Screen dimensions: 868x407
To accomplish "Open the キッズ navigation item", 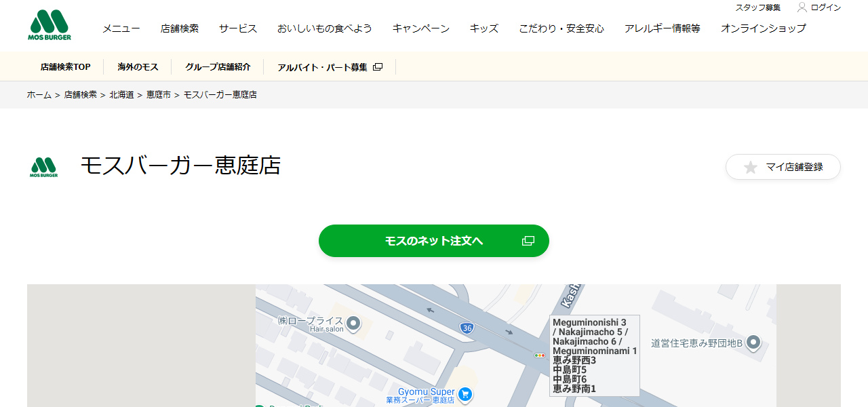I will [484, 28].
